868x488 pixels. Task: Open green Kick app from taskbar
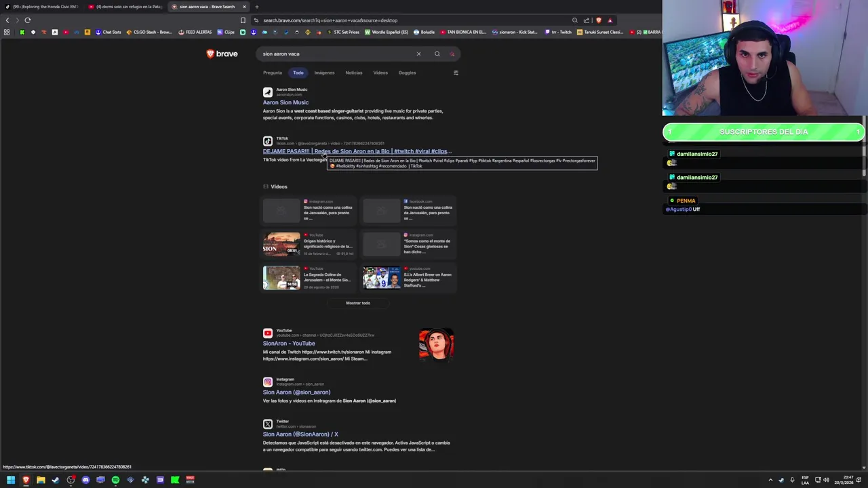(x=175, y=480)
